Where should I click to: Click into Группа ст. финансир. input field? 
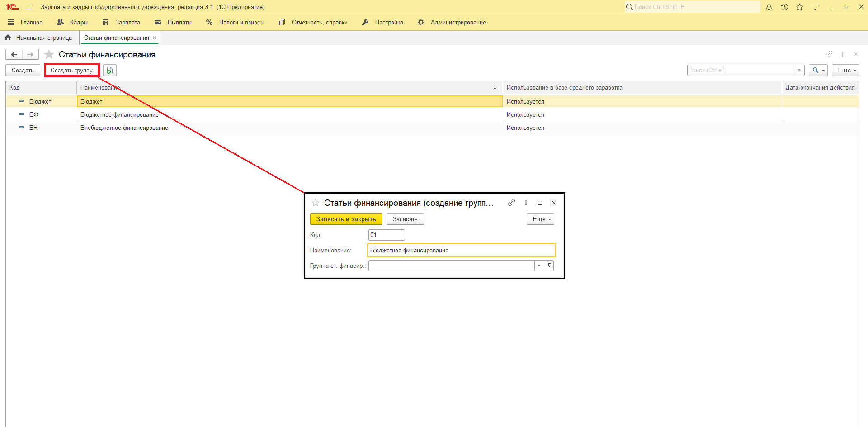tap(452, 266)
